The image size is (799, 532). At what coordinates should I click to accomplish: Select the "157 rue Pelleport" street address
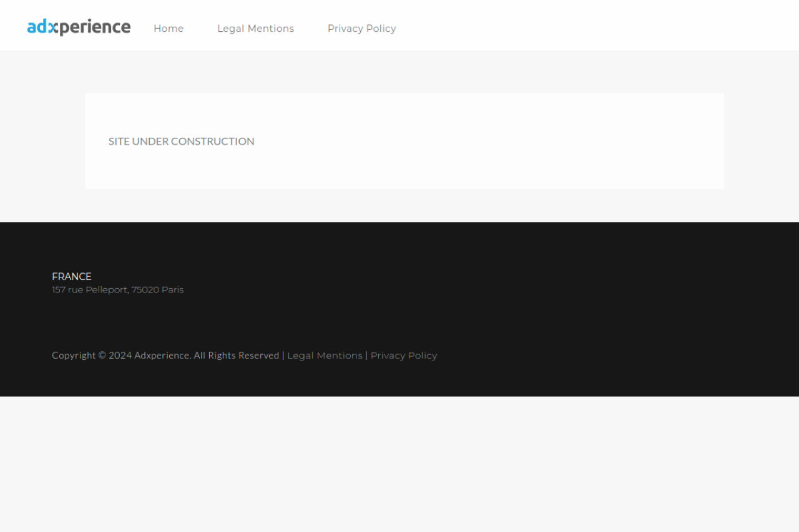click(90, 290)
